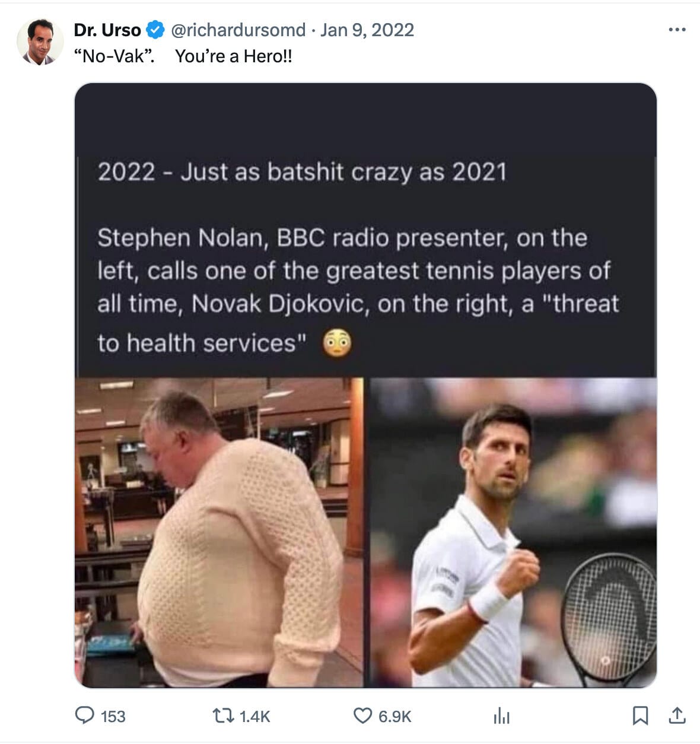Image resolution: width=700 pixels, height=744 pixels.
Task: Click the share upload arrow icon
Action: pyautogui.click(x=677, y=716)
